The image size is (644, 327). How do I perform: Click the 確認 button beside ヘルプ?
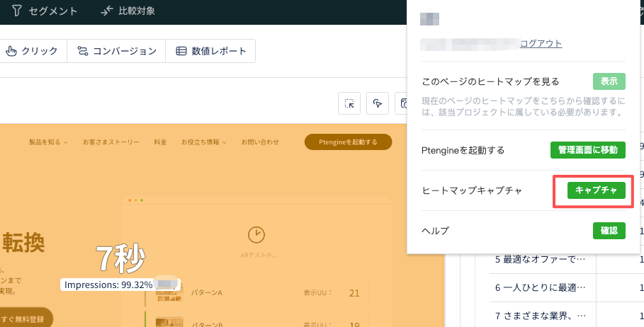tap(609, 231)
